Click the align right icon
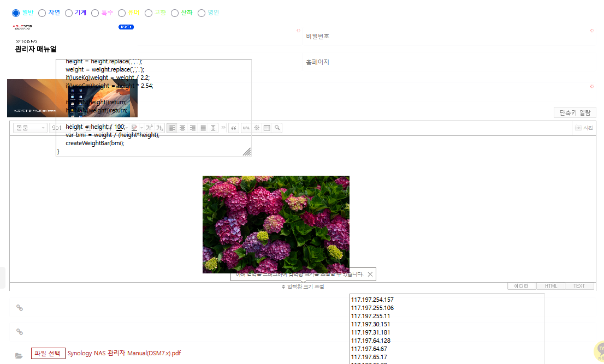Viewport: 604px width, 364px height. [x=193, y=128]
